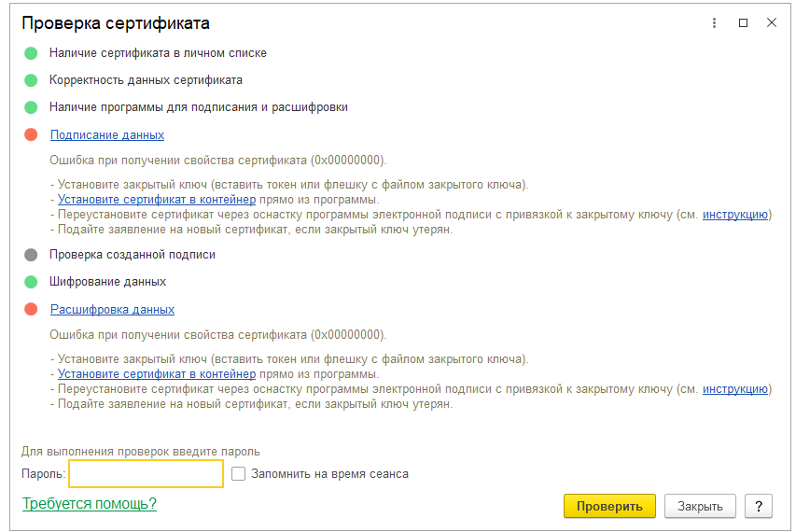Click red error dot next to 'Расшифровка данных'
The height and width of the screenshot is (532, 796).
31,309
